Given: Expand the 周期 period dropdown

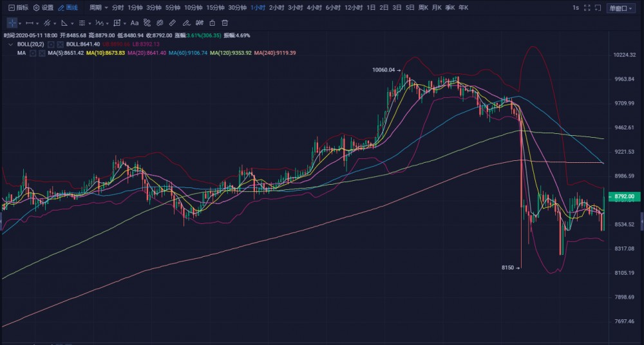Looking at the screenshot, I should (97, 8).
